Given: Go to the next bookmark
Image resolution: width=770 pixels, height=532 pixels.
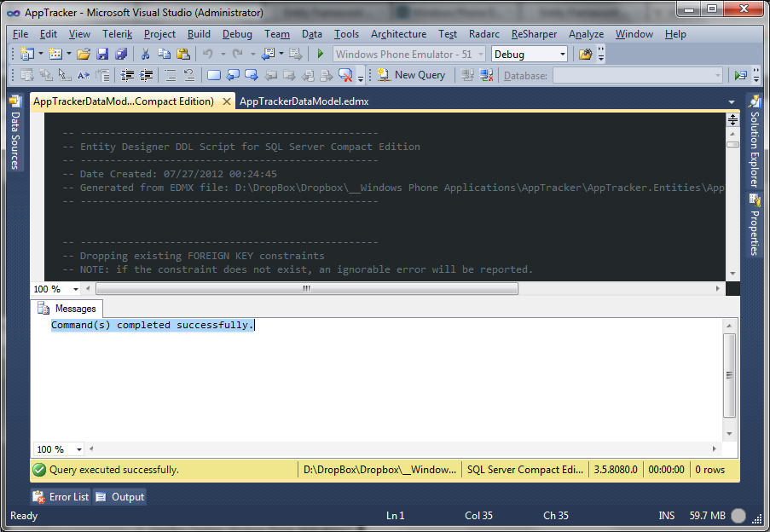Looking at the screenshot, I should [252, 75].
